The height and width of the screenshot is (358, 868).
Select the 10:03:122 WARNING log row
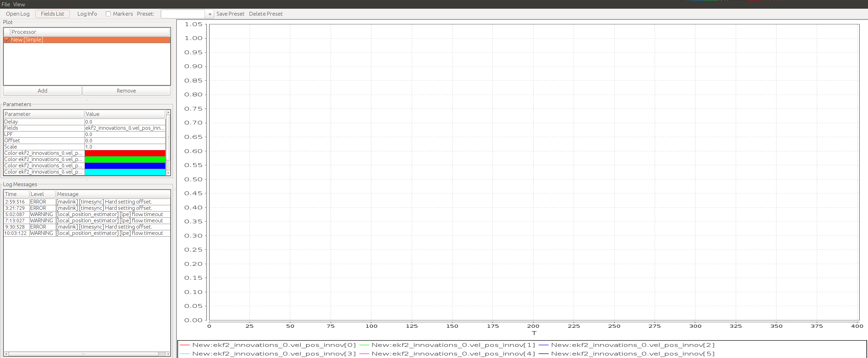coord(87,233)
